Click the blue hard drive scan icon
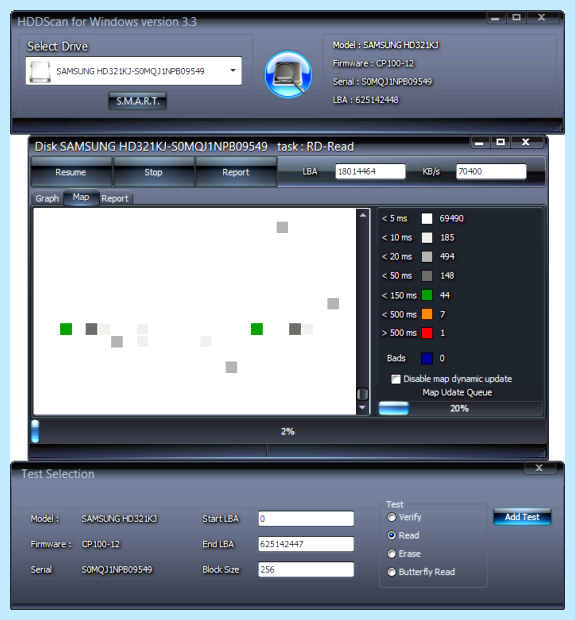Viewport: 575px width, 620px height. pyautogui.click(x=288, y=74)
